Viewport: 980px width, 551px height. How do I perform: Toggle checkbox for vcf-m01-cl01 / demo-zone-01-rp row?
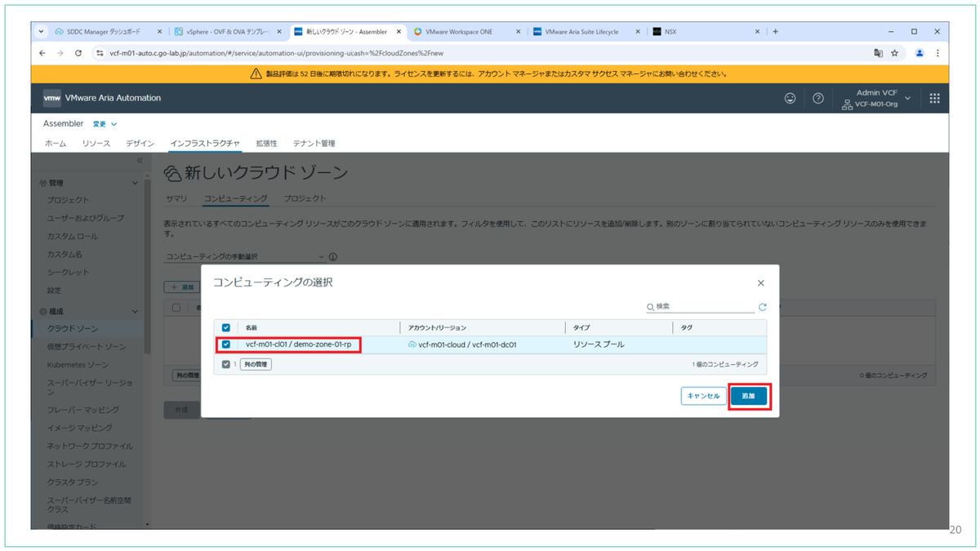click(226, 344)
